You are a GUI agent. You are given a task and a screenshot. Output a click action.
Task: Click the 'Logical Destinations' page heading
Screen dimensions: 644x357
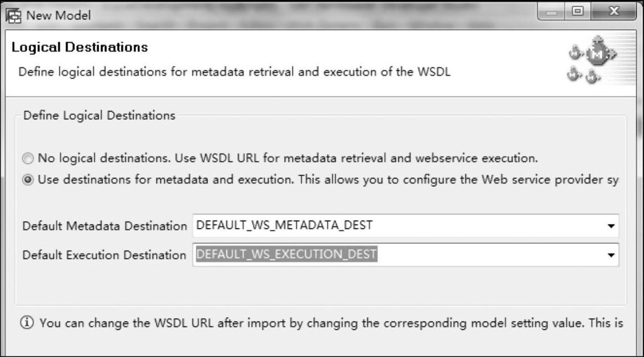tap(80, 47)
